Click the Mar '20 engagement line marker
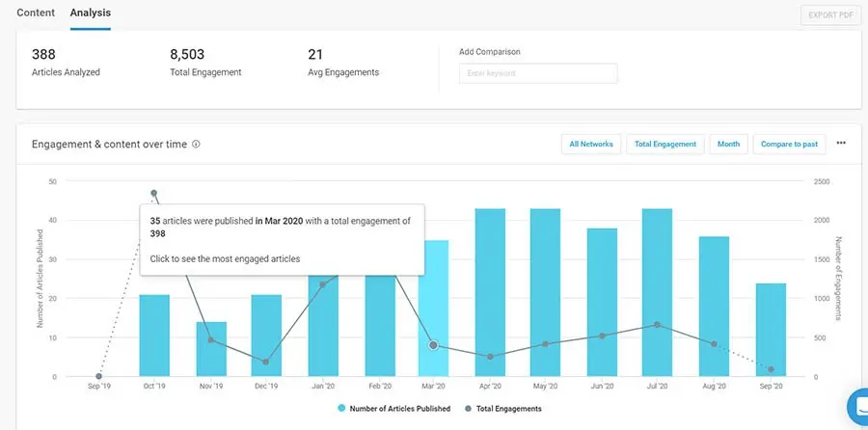 coord(434,345)
